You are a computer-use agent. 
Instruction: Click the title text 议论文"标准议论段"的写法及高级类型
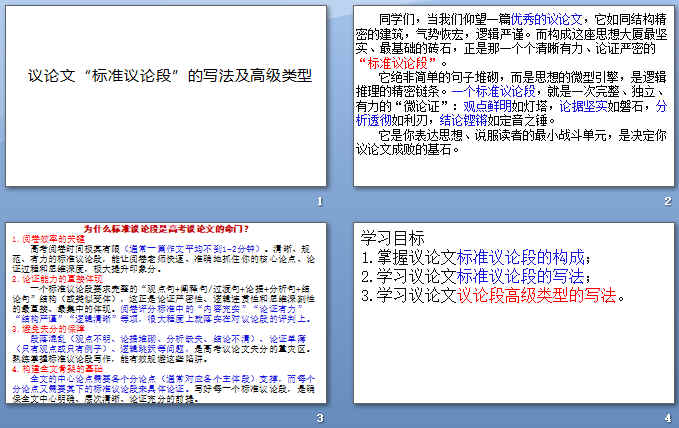pyautogui.click(x=168, y=75)
